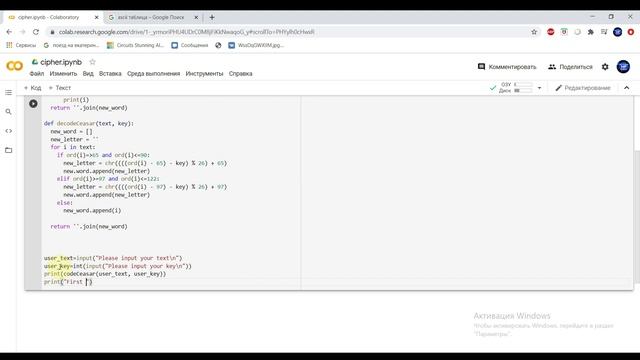Click the line starting with user_text=input
The width and height of the screenshot is (640, 360).
point(113,258)
